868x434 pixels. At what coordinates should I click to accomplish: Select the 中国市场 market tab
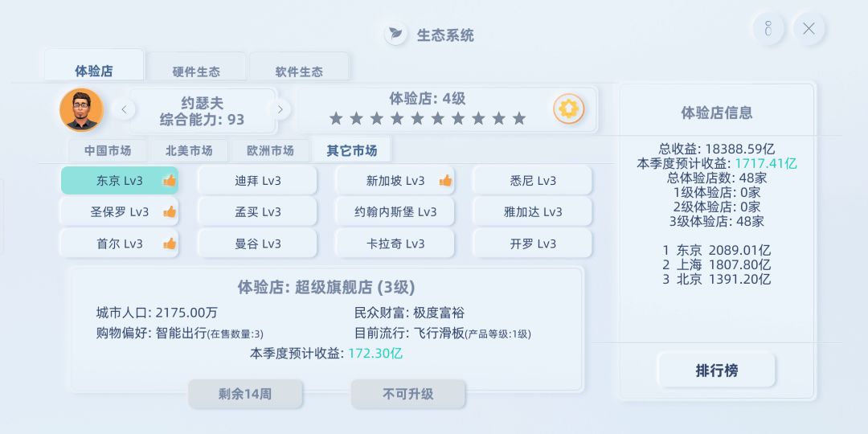[x=108, y=150]
